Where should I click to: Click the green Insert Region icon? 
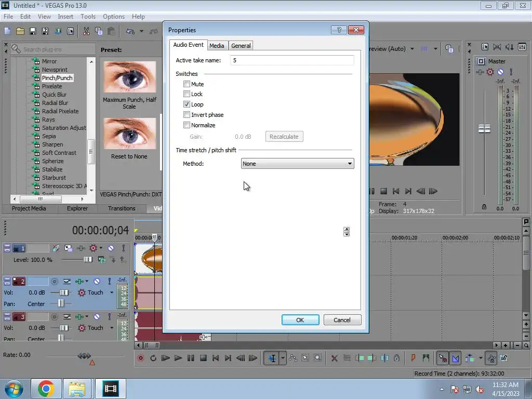426,358
